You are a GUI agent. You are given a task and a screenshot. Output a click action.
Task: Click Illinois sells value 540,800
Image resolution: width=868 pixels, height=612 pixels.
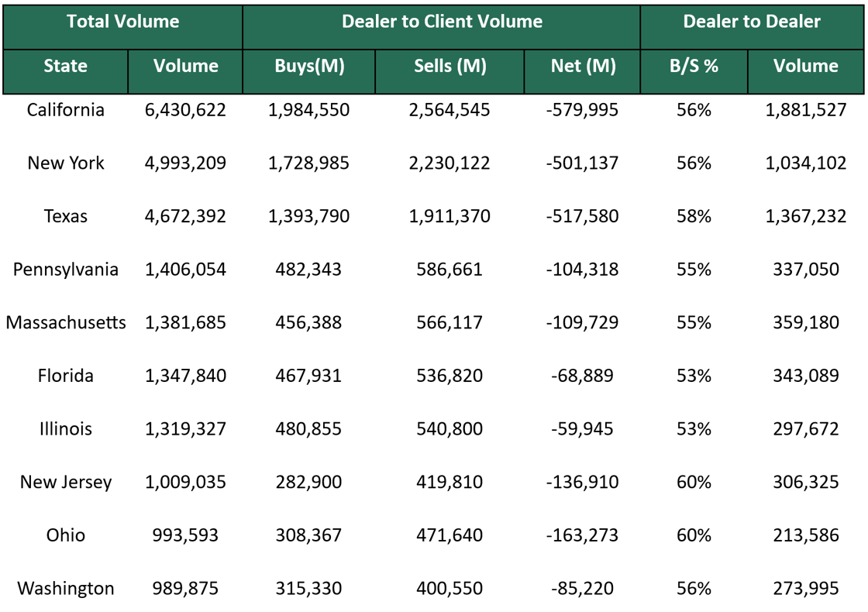point(449,429)
